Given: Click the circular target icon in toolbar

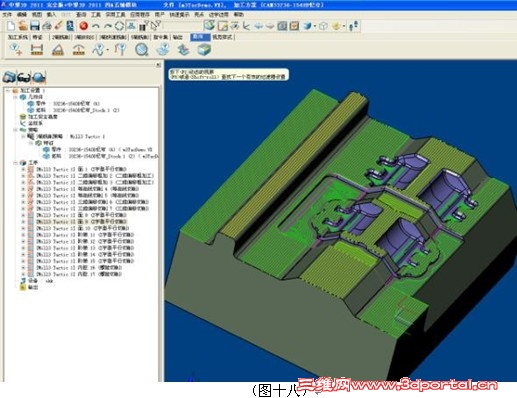Looking at the screenshot, I should (119, 26).
